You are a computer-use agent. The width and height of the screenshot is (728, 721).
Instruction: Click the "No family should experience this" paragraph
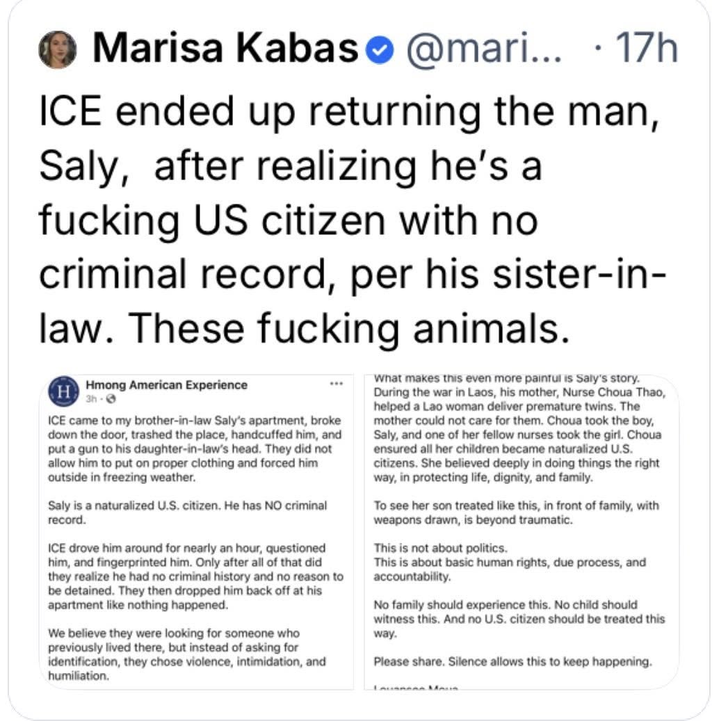pyautogui.click(x=519, y=618)
